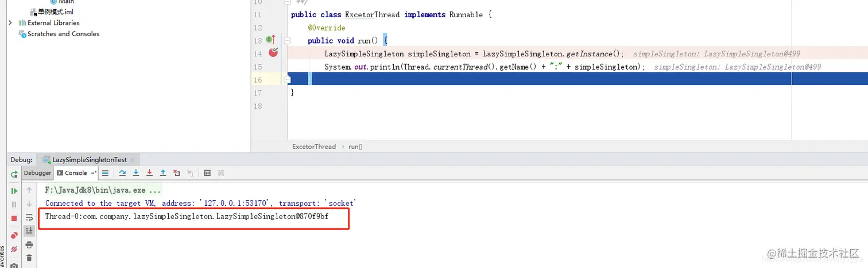The height and width of the screenshot is (268, 868).
Task: Click the Trace Current Stream Chain icon
Action: tap(220, 173)
